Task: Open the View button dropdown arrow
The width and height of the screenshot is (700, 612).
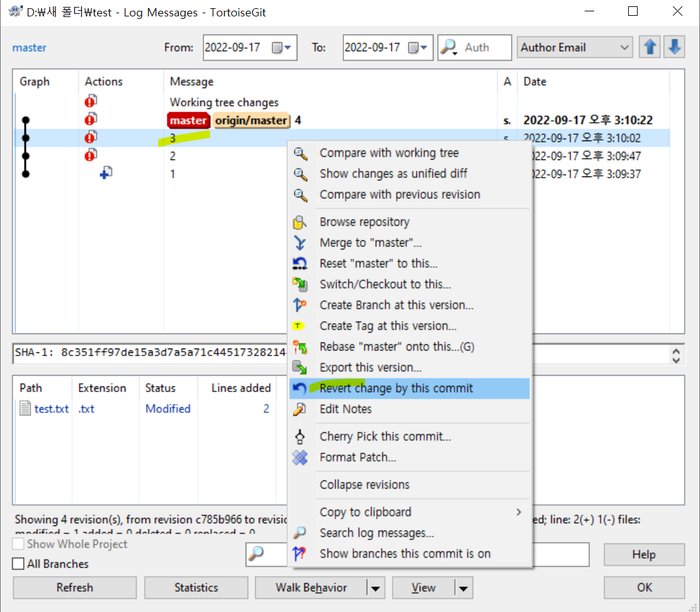Action: click(463, 588)
